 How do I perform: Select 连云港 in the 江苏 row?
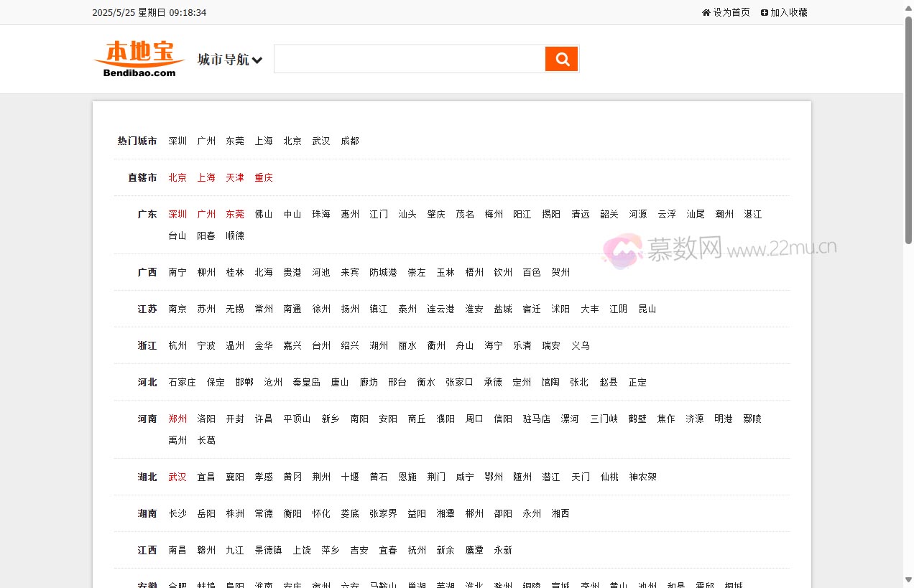[440, 309]
